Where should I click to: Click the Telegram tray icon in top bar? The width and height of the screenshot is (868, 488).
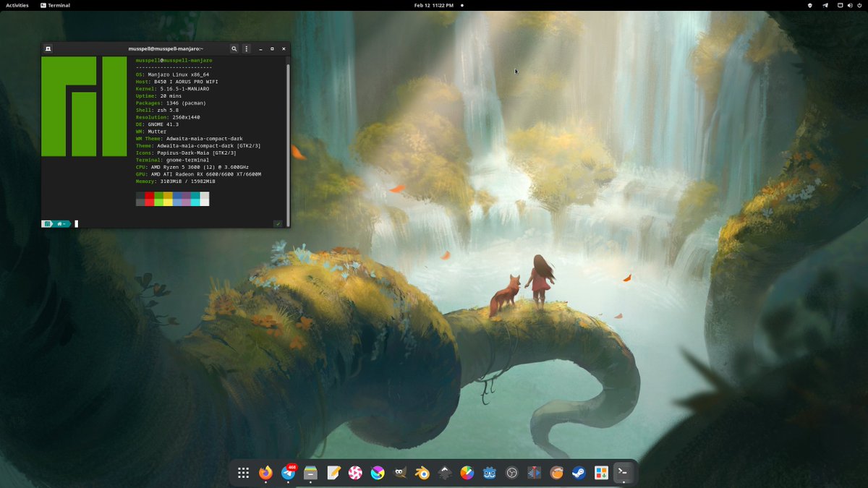pyautogui.click(x=825, y=5)
